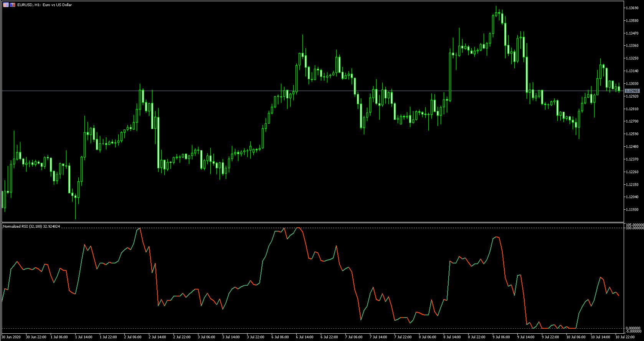
Task: Click the 1.12370 price axis label
Action: point(632,159)
